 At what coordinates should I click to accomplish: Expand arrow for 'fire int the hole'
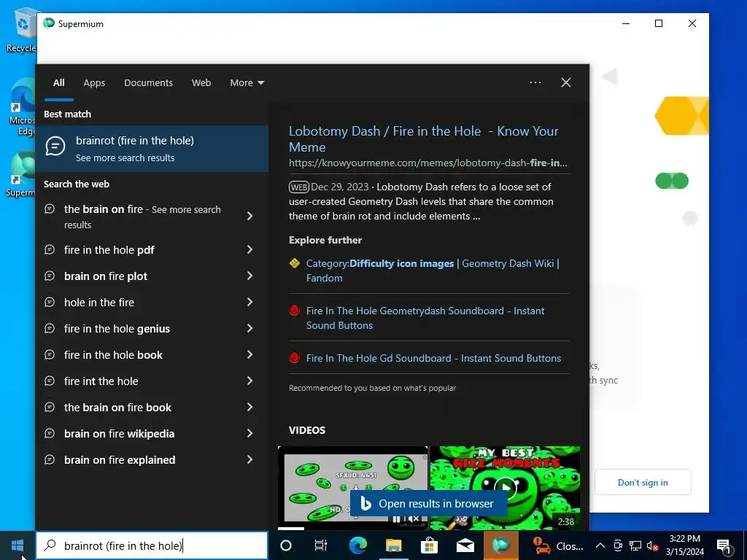coord(249,381)
